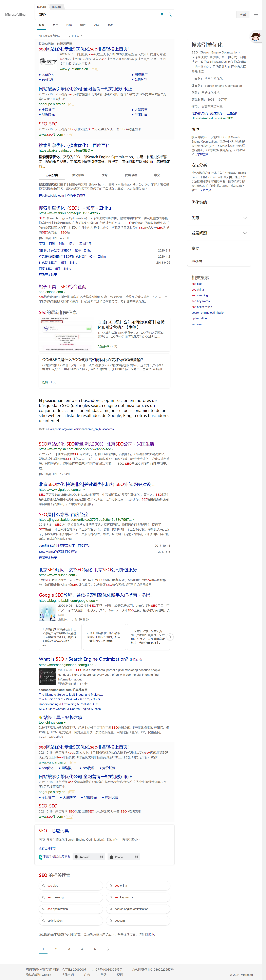This screenshot has height=980, width=266.
Task: Expand the 优势 section in knowledge panel
Action: pos(219,218)
